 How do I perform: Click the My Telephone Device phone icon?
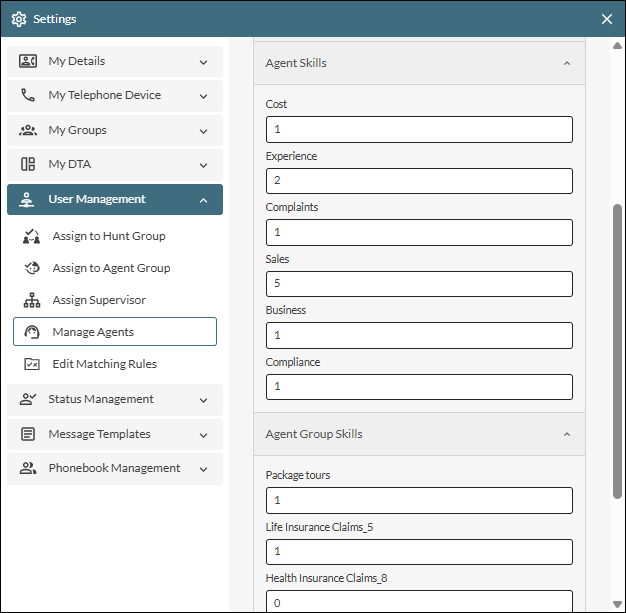coord(28,96)
